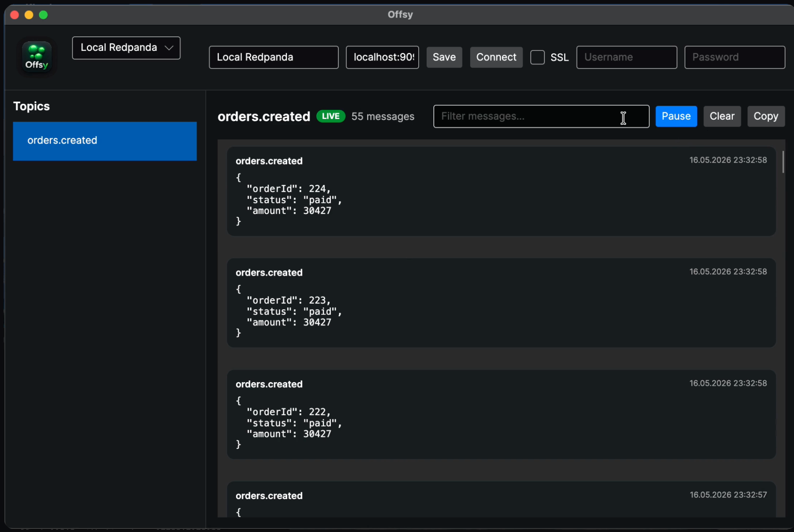Click the yellow minimize window button
This screenshot has height=532, width=794.
point(29,15)
